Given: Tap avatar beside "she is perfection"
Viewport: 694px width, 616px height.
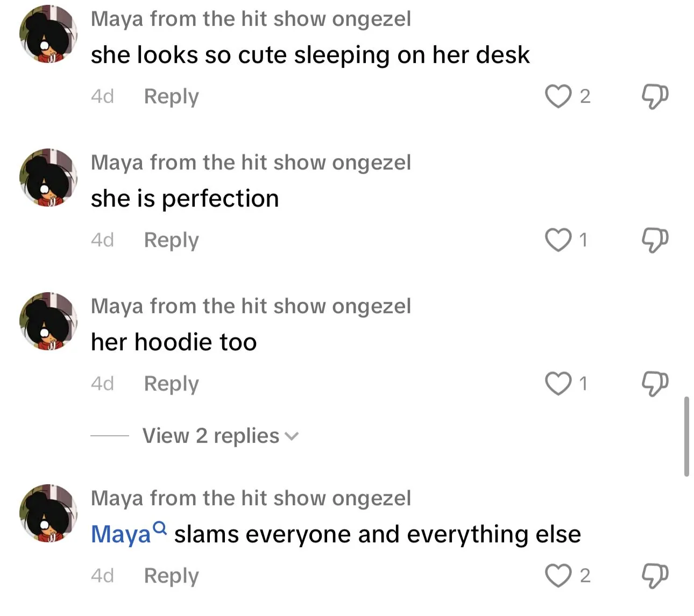Looking at the screenshot, I should point(48,178).
